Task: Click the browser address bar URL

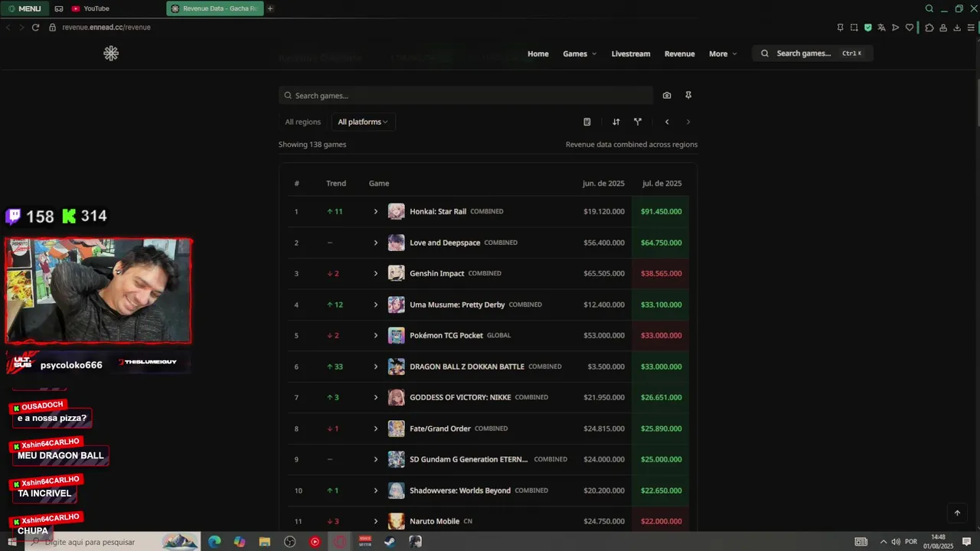Action: coord(106,28)
